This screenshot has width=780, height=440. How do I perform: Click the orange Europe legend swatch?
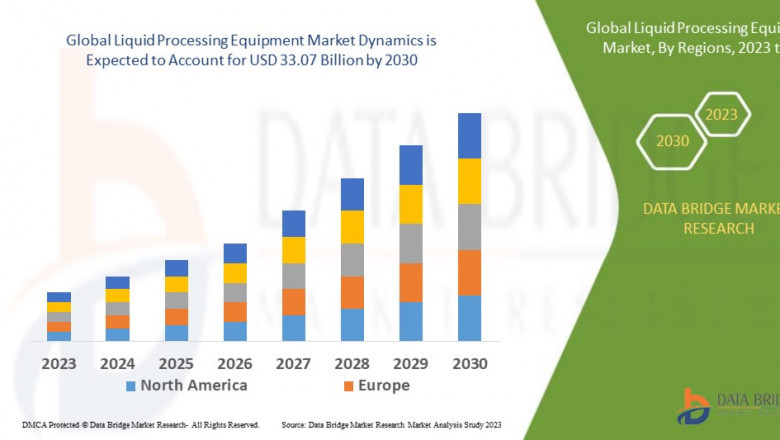349,386
